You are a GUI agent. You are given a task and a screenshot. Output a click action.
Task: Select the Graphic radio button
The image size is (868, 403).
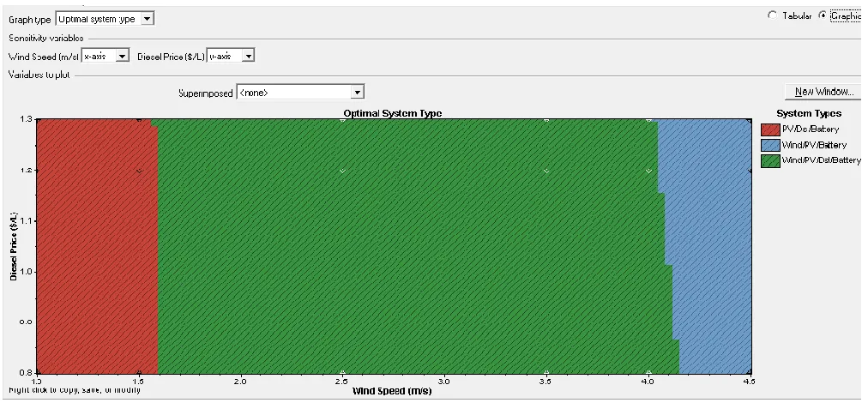tap(823, 16)
